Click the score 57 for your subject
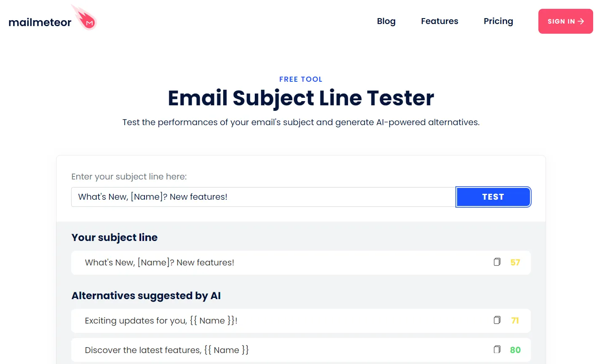The height and width of the screenshot is (364, 610). (515, 262)
